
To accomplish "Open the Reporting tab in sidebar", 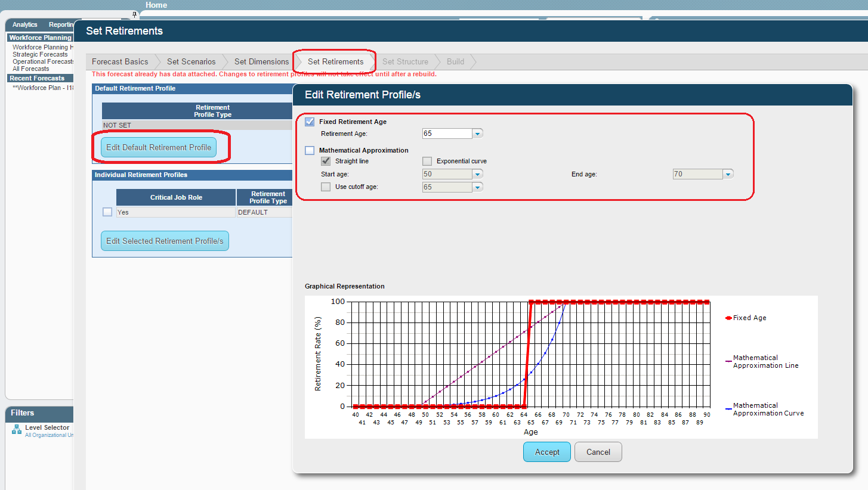I will (x=60, y=24).
